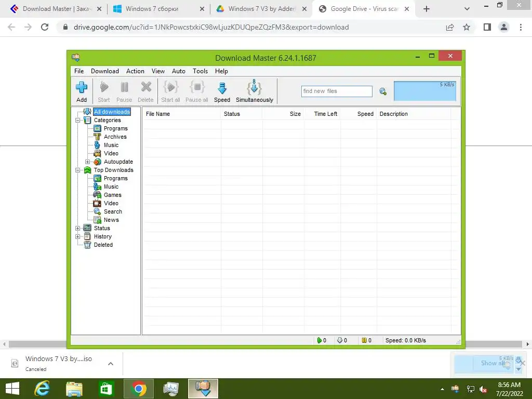
Task: Open File Explorer from taskbar
Action: click(74, 389)
